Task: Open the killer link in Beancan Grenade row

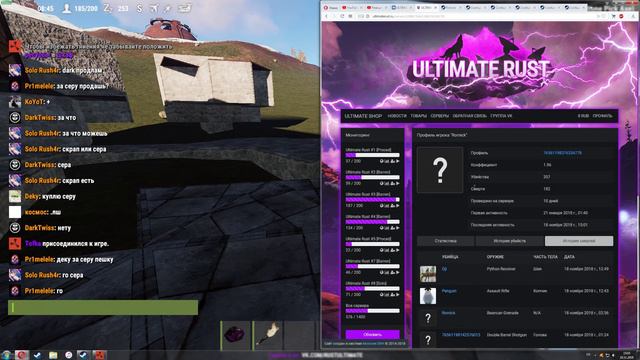Action: 448,313
